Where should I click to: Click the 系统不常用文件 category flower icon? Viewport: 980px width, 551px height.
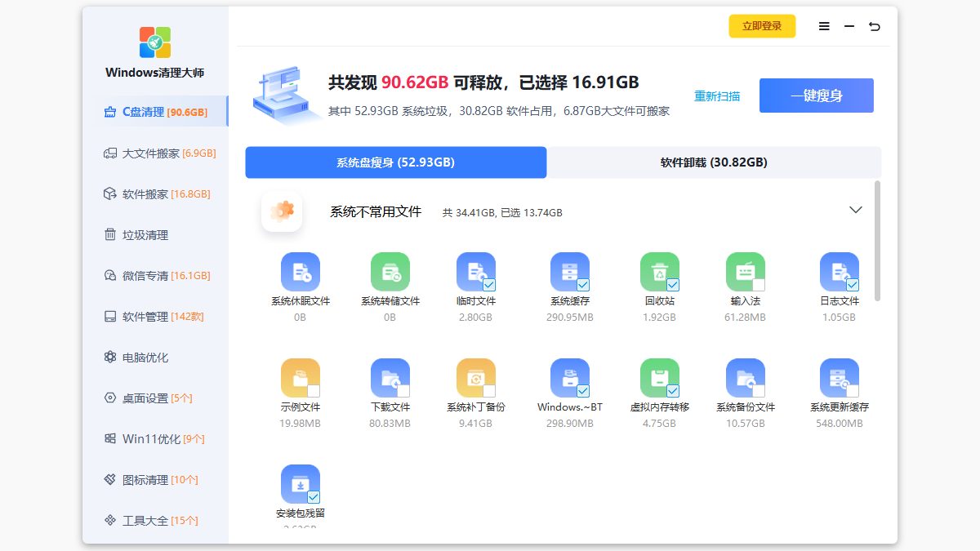(x=282, y=212)
